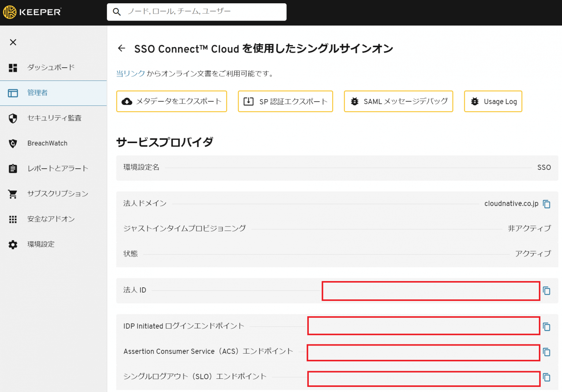Copy the IDP Initiated ログインエンドポイント
Viewport: 562px width, 392px height.
(547, 326)
